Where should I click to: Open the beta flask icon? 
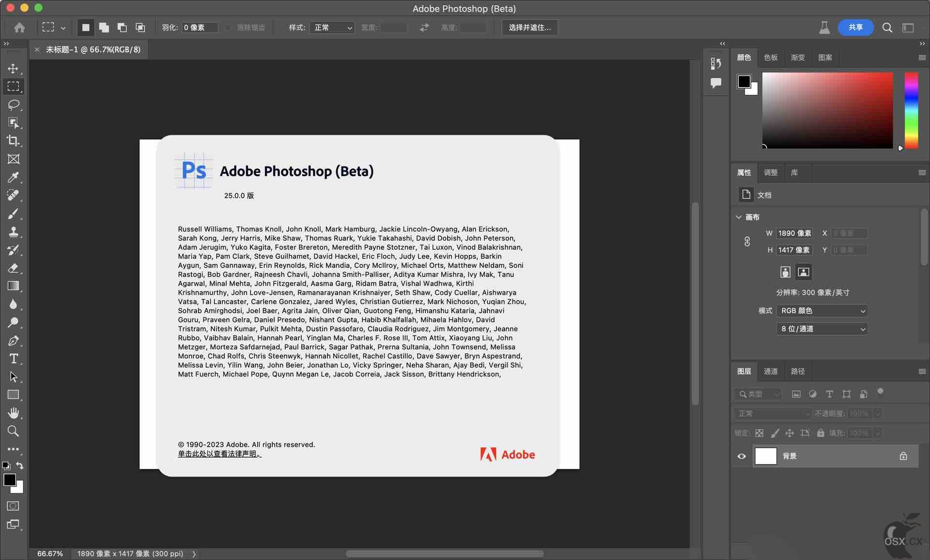pyautogui.click(x=824, y=28)
